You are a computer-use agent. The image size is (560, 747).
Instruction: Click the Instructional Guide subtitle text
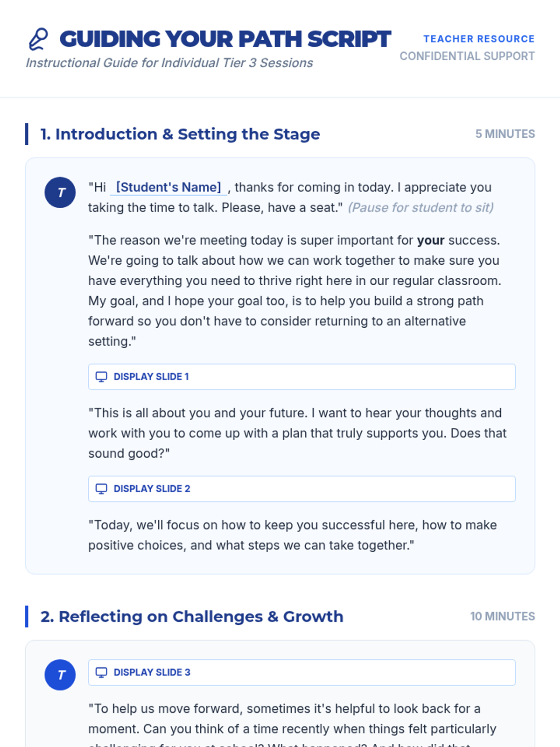169,63
